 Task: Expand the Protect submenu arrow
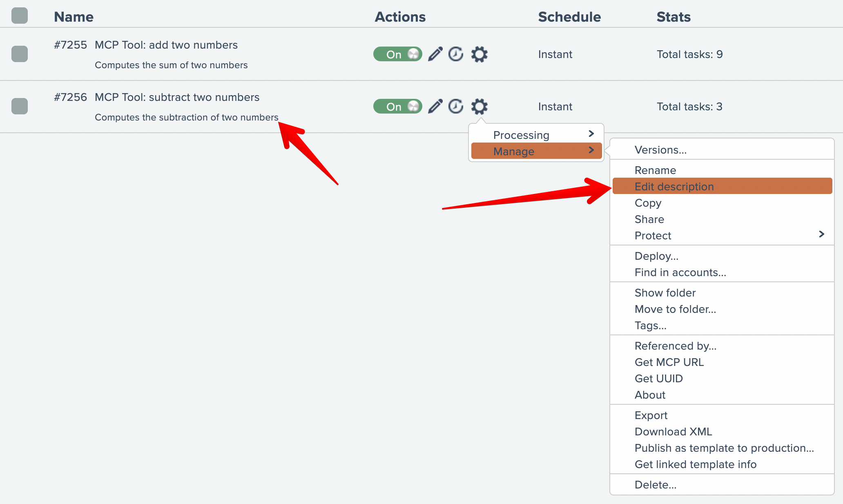pyautogui.click(x=821, y=234)
